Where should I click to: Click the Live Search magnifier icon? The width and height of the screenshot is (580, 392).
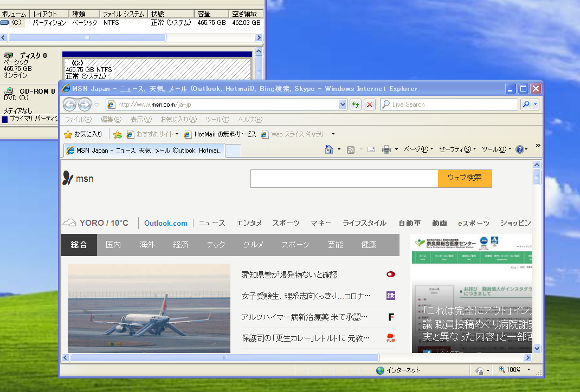tap(526, 104)
